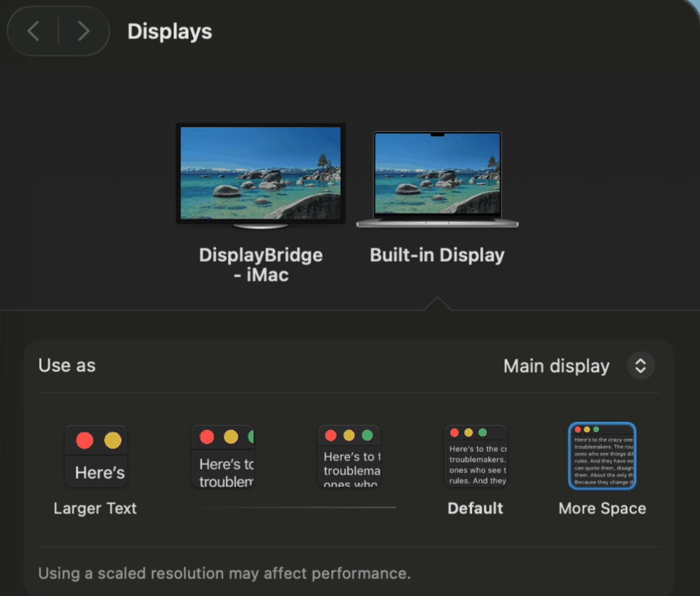
Task: Click the 'Use as' label
Action: 67,366
